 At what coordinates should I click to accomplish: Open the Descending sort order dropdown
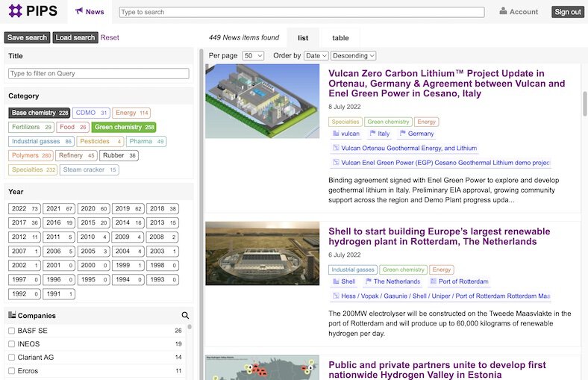353,55
